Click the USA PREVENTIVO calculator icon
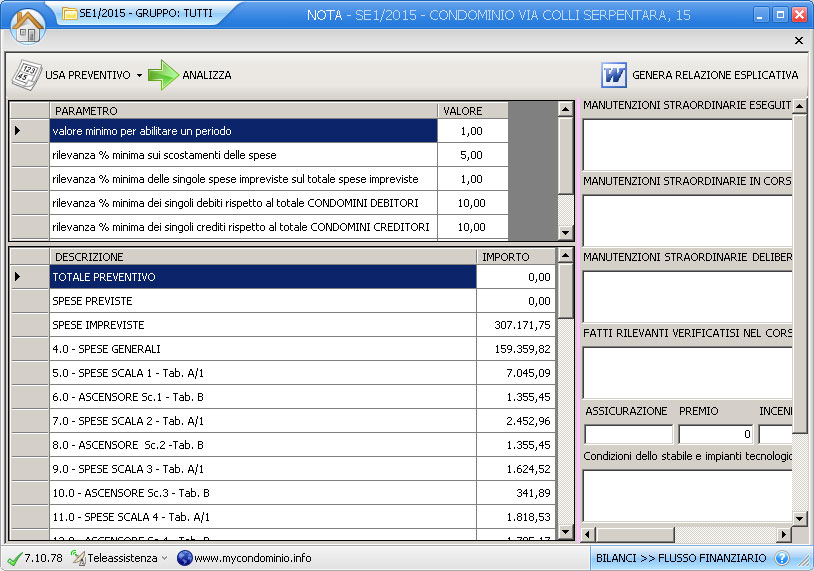This screenshot has width=814, height=571. point(25,74)
